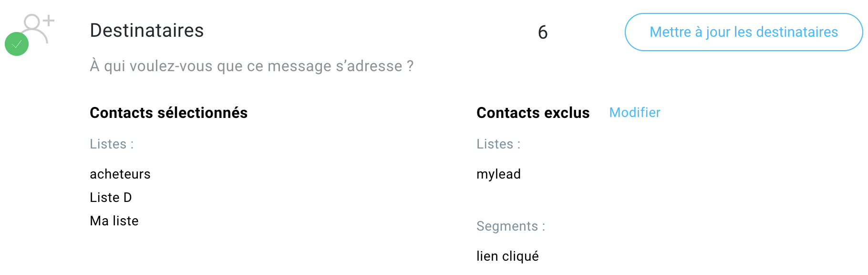The width and height of the screenshot is (868, 275).
Task: Click the acheteurs list entry
Action: click(120, 174)
